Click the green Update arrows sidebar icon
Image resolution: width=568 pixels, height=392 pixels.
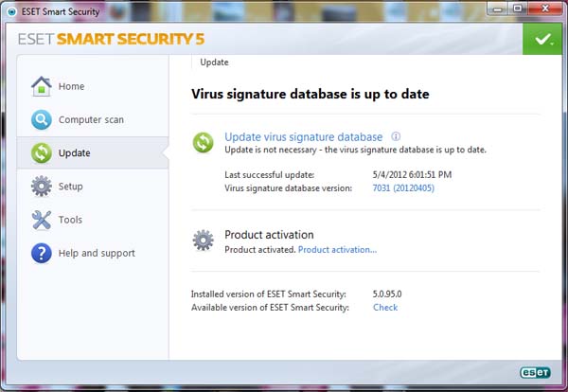click(x=42, y=152)
